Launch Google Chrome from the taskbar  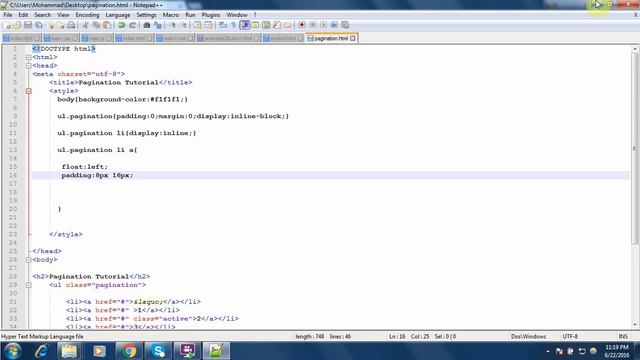point(129,351)
